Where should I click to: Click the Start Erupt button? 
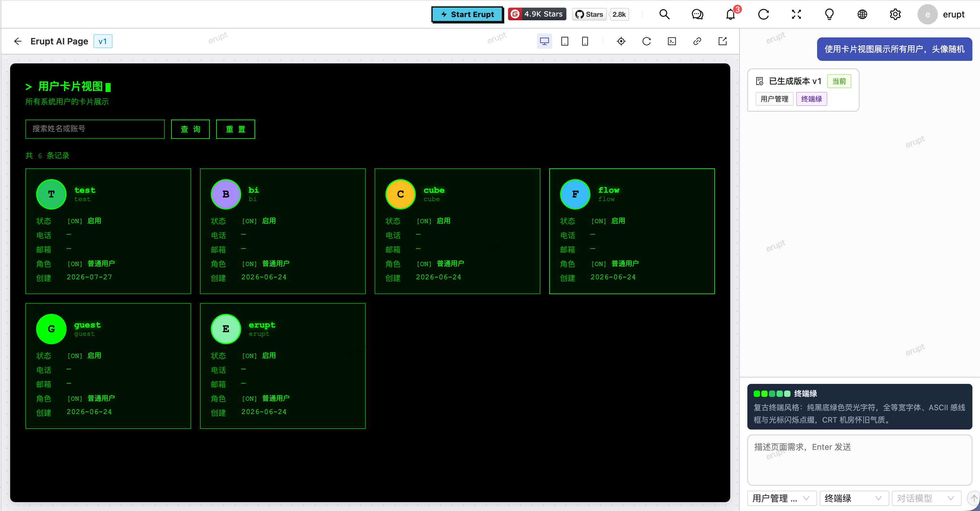pyautogui.click(x=467, y=15)
